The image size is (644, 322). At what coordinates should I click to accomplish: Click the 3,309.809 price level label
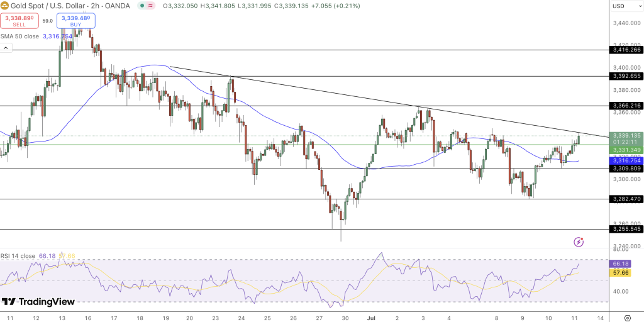[626, 169]
